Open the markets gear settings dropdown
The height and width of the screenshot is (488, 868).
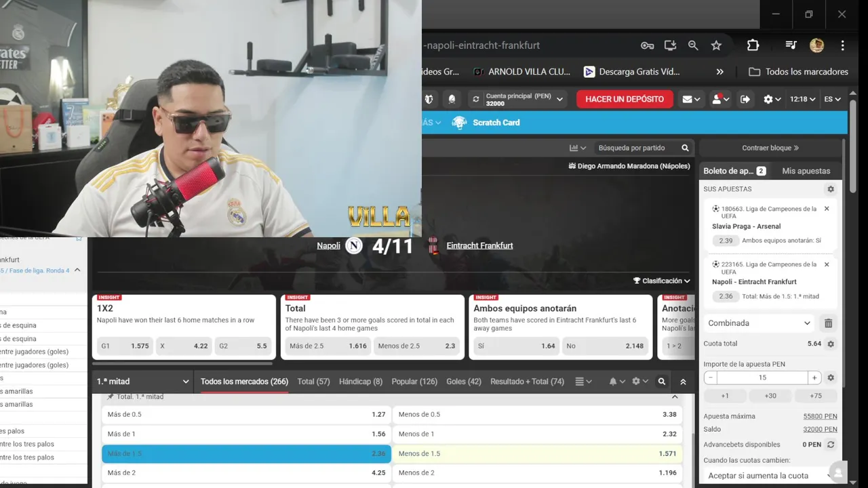[640, 382]
